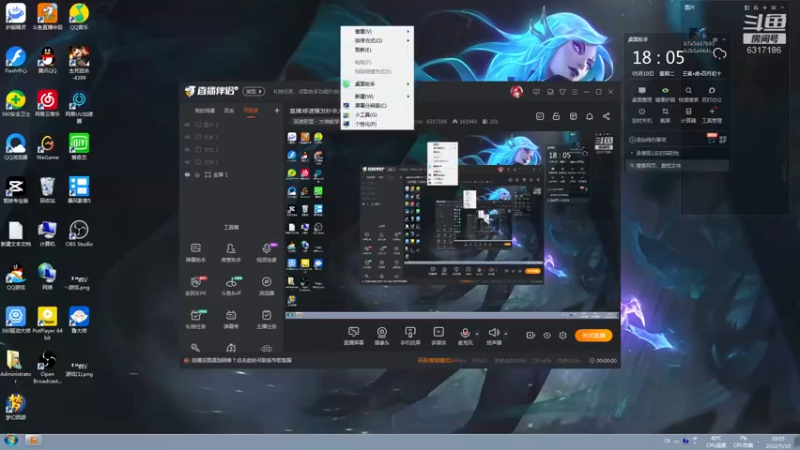The height and width of the screenshot is (450, 800).
Task: Click the 麦克风 microphone icon
Action: tap(465, 333)
